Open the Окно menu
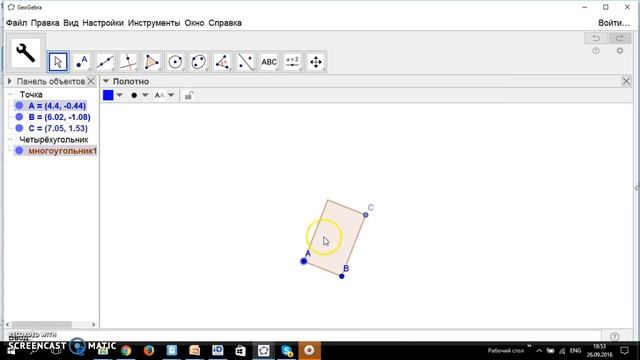Screen dimensions: 640x360 point(194,23)
